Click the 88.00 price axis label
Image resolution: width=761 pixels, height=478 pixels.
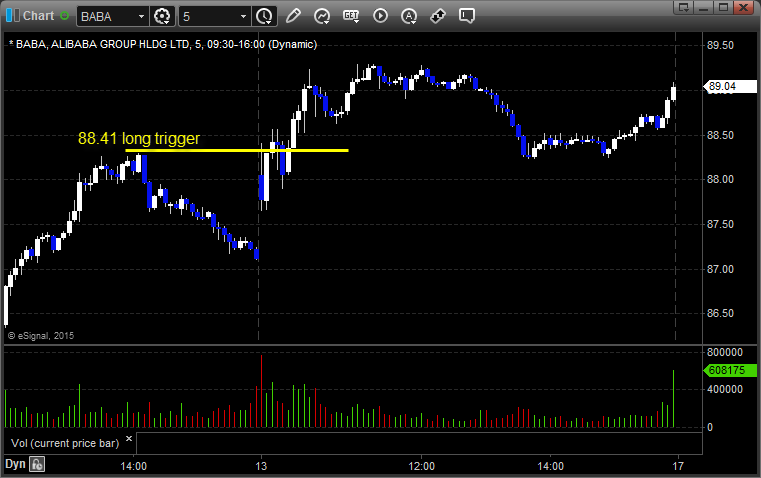point(720,179)
